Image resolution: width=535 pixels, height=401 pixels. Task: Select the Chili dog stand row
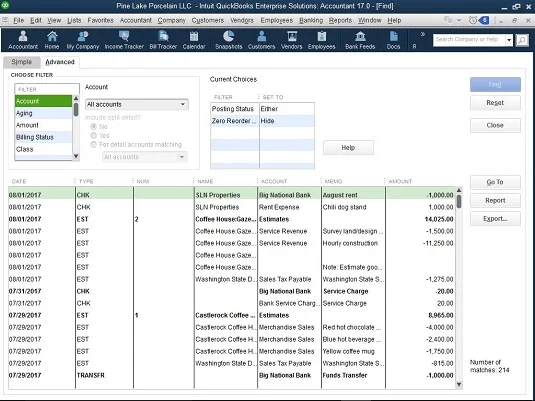[231, 207]
